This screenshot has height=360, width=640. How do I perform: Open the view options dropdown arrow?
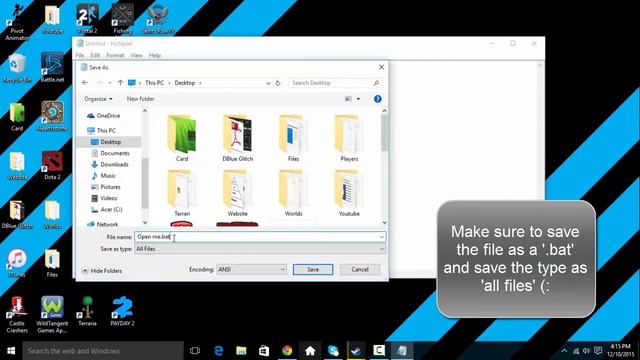[x=358, y=99]
